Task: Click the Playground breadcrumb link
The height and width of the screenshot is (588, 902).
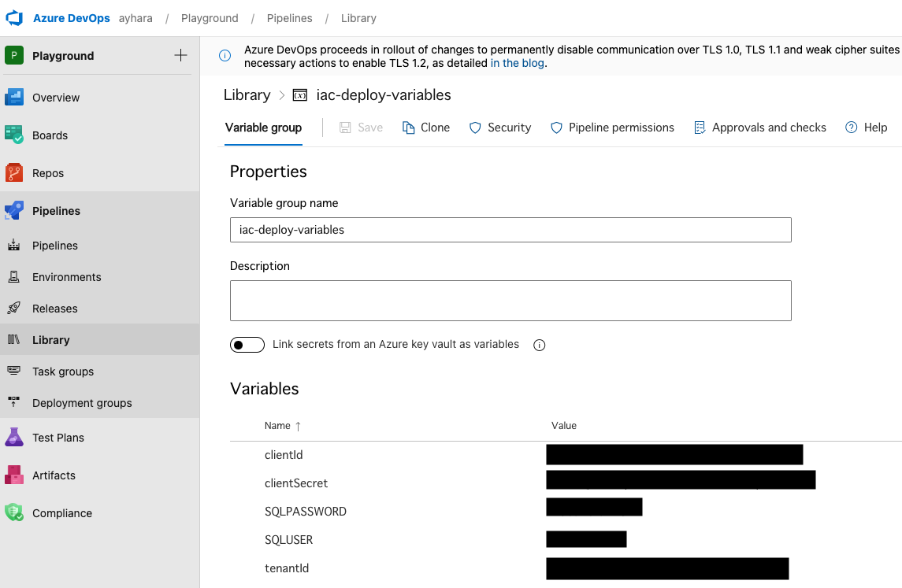Action: [210, 18]
